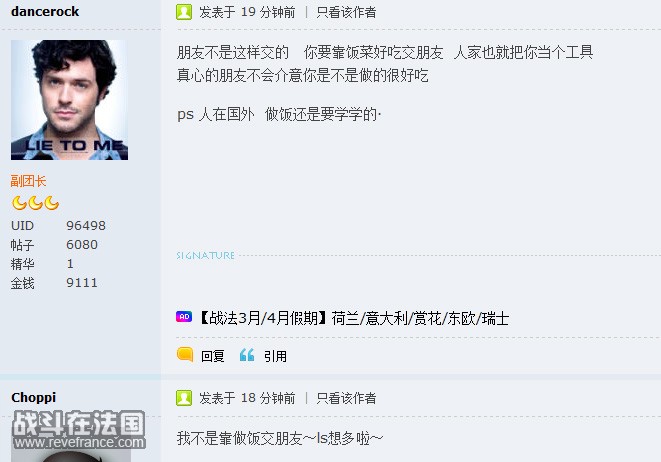Click the 精华 digest count 1
Screen dimensions: 661x462
70,264
